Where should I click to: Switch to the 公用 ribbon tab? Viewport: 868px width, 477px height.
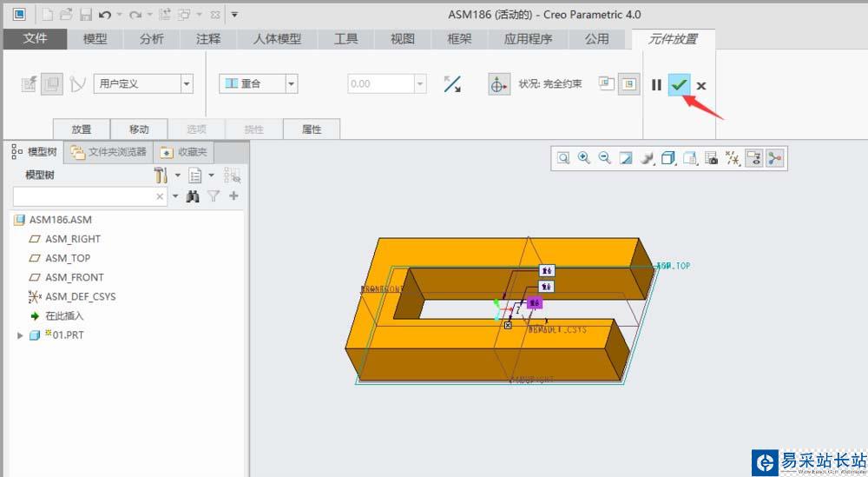point(597,39)
